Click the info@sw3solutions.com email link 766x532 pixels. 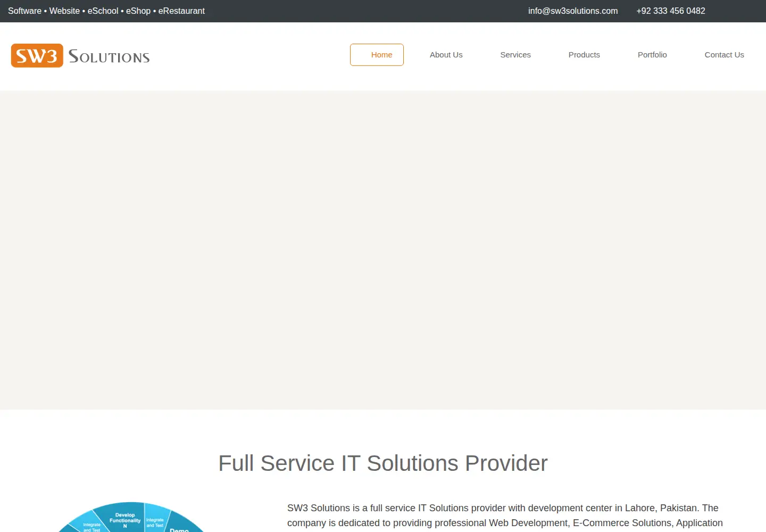tap(573, 11)
